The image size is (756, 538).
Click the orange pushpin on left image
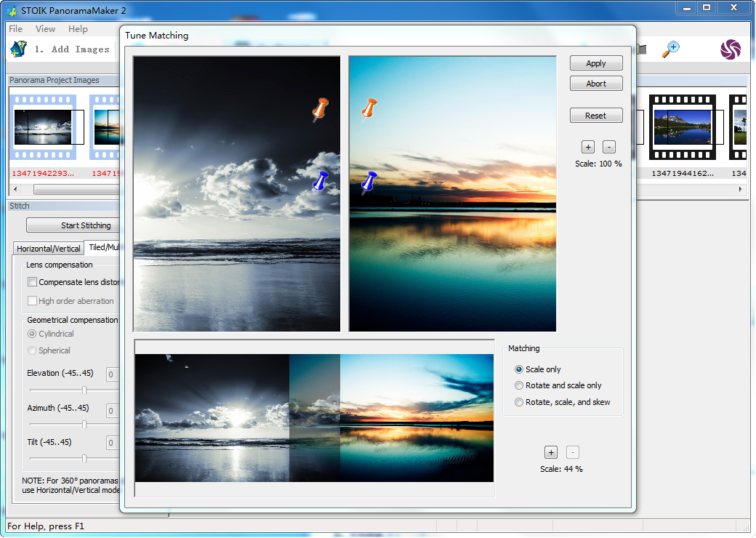[320, 109]
